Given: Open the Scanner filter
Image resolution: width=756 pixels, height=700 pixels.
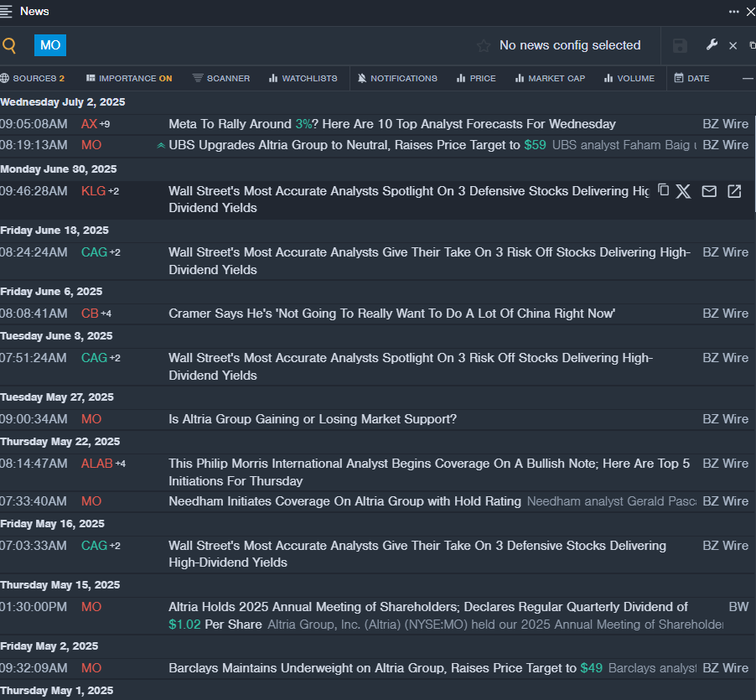Looking at the screenshot, I should (x=221, y=79).
